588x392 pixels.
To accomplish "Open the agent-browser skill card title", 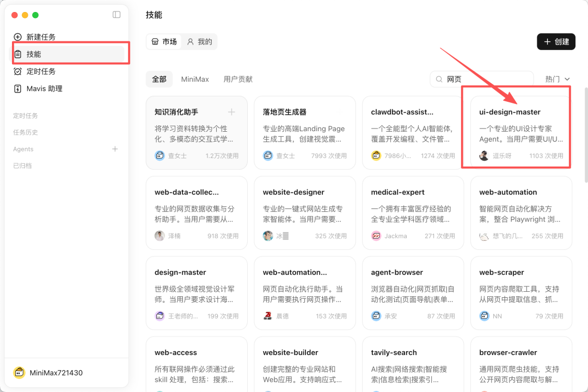I will (x=397, y=272).
